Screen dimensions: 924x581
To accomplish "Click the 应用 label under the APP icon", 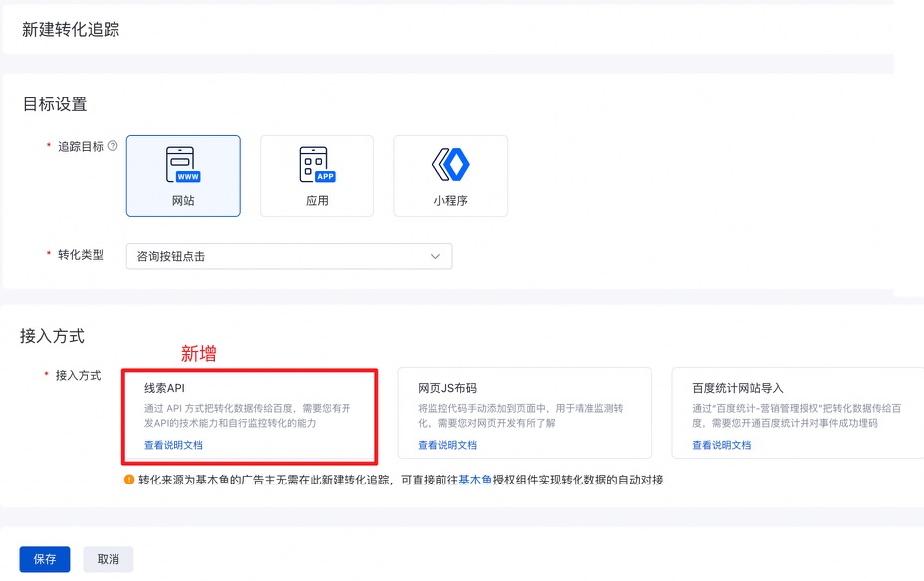I will (x=317, y=201).
